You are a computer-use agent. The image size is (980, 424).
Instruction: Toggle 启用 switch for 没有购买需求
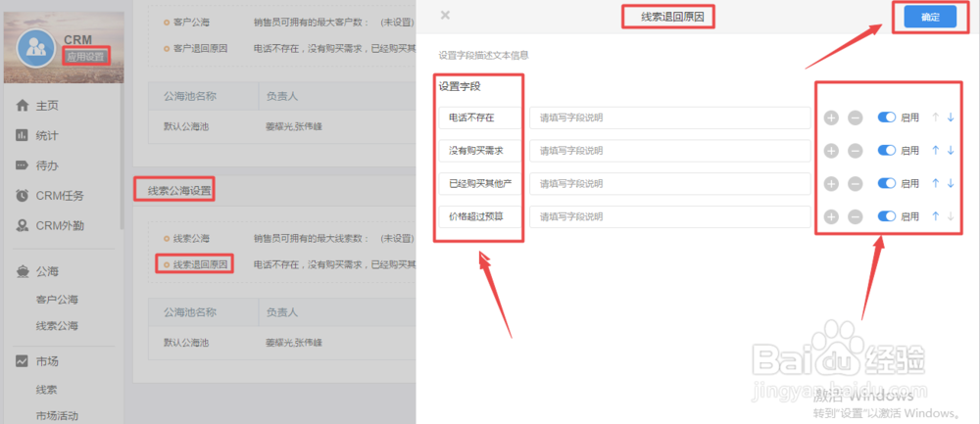coord(887,151)
